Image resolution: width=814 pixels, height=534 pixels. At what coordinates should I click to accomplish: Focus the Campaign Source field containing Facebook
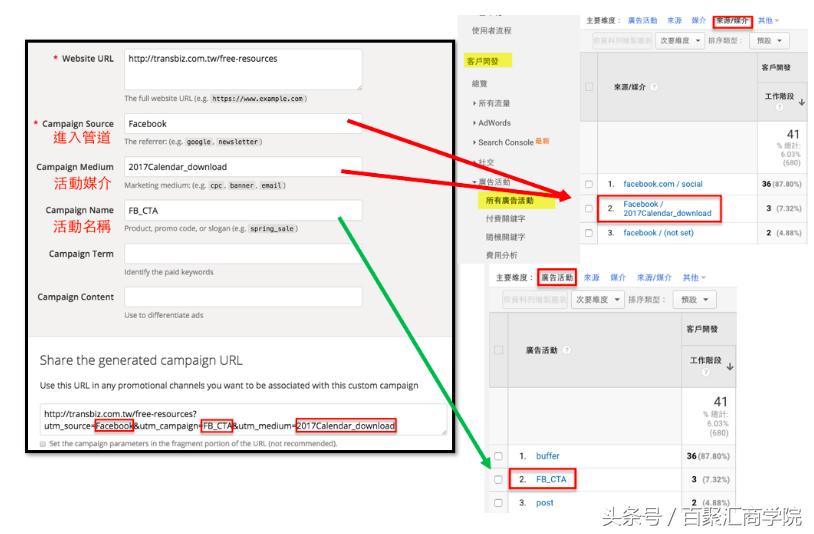click(x=243, y=124)
